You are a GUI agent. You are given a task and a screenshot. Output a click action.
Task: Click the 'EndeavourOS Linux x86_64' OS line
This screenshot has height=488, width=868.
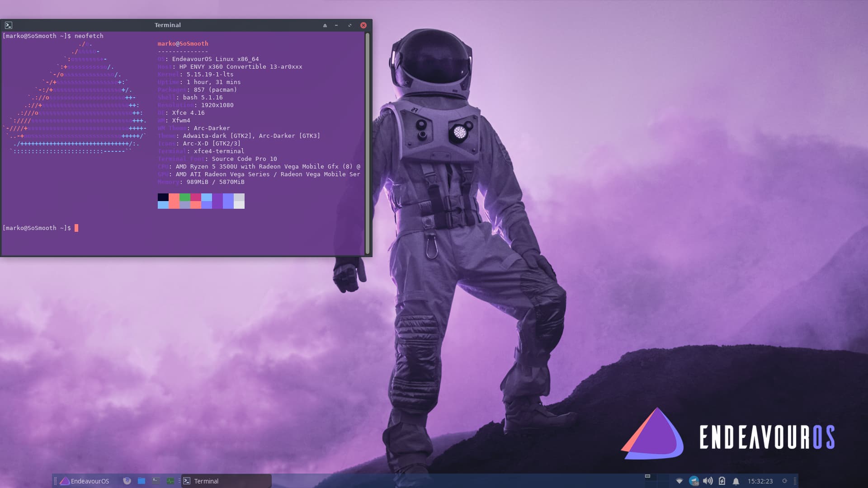208,59
